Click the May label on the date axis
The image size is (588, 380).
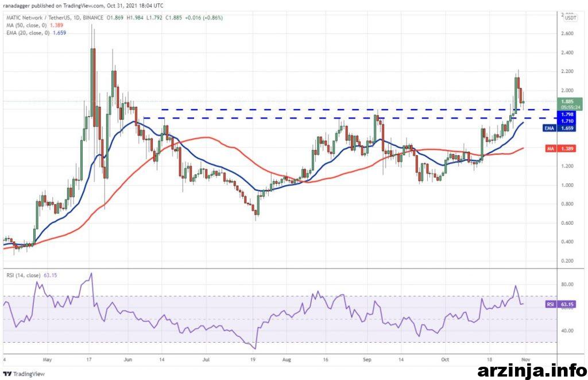48,359
